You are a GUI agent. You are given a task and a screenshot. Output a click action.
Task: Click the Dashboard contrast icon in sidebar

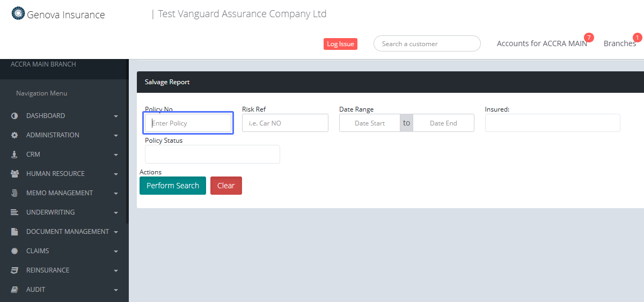(x=14, y=116)
